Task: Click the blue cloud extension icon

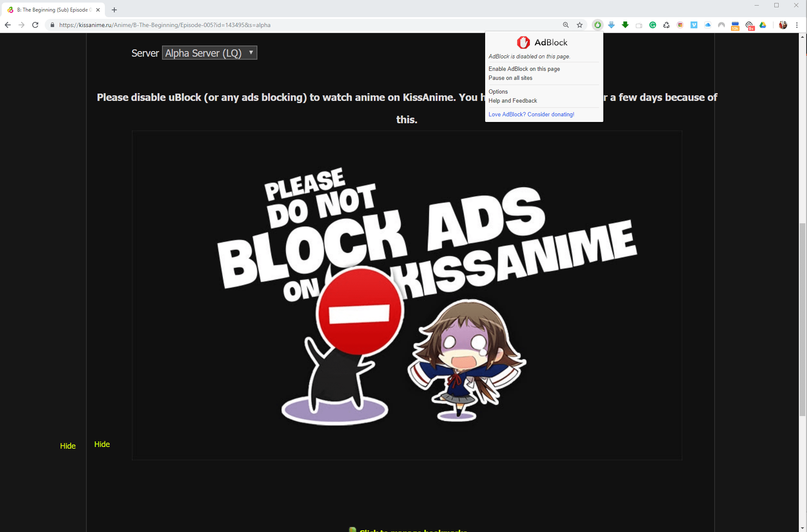Action: click(708, 25)
